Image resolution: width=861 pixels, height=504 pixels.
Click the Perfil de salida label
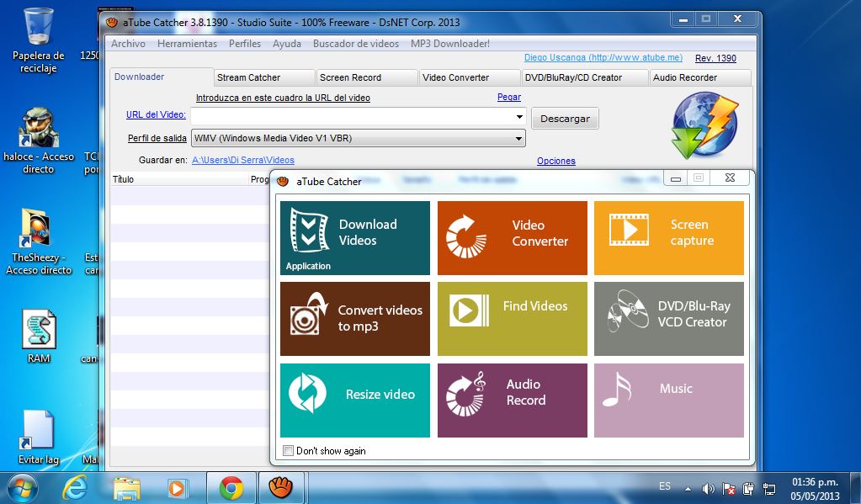[157, 138]
